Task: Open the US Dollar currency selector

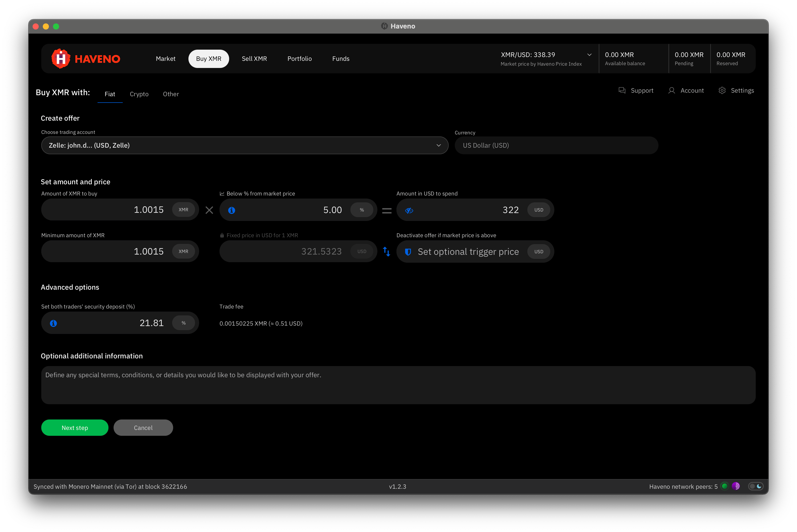Action: coord(556,145)
